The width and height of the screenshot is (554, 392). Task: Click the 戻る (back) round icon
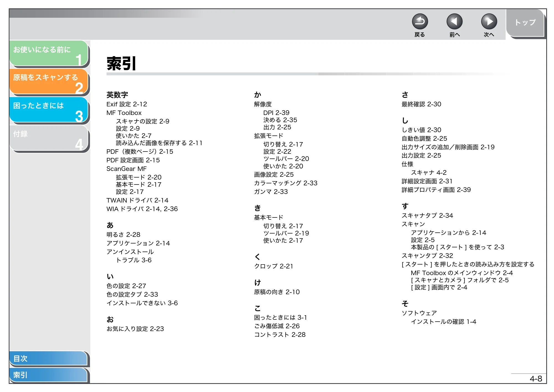point(420,22)
